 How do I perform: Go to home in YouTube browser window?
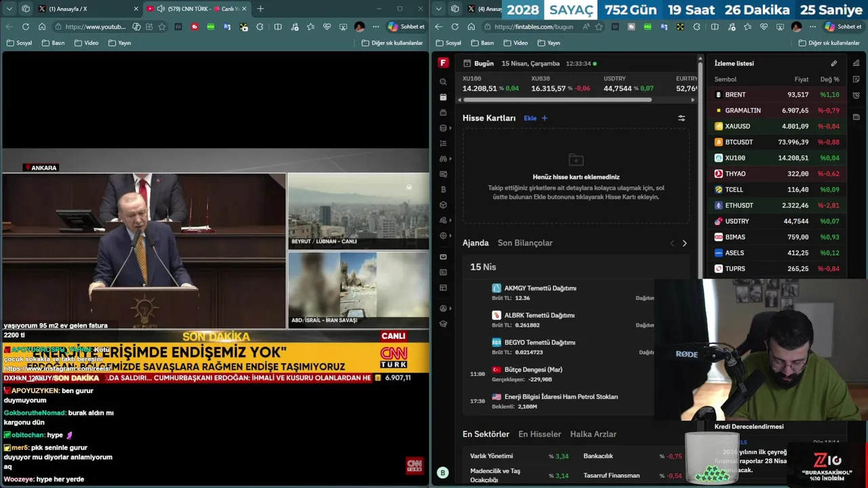click(x=42, y=27)
